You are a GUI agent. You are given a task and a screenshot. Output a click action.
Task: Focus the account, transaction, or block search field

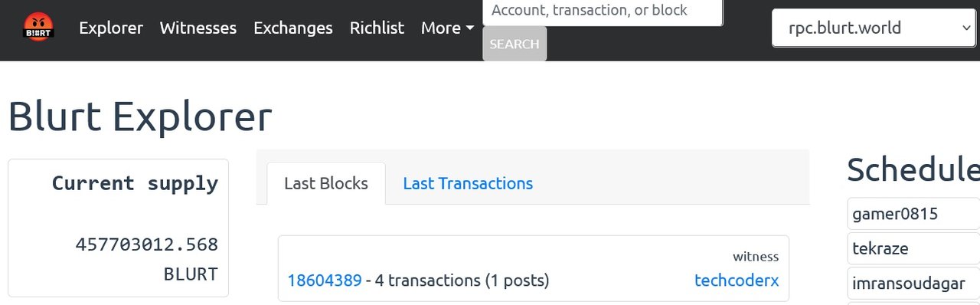click(603, 11)
